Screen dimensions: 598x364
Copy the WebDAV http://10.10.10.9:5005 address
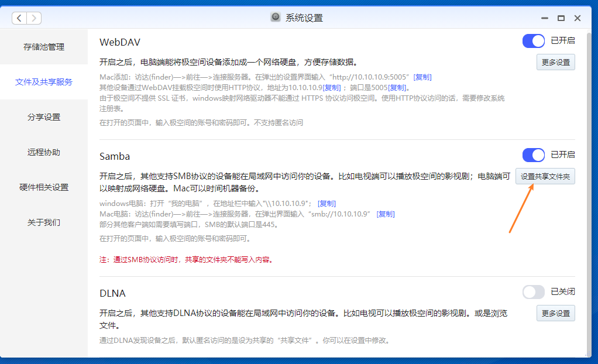point(422,77)
